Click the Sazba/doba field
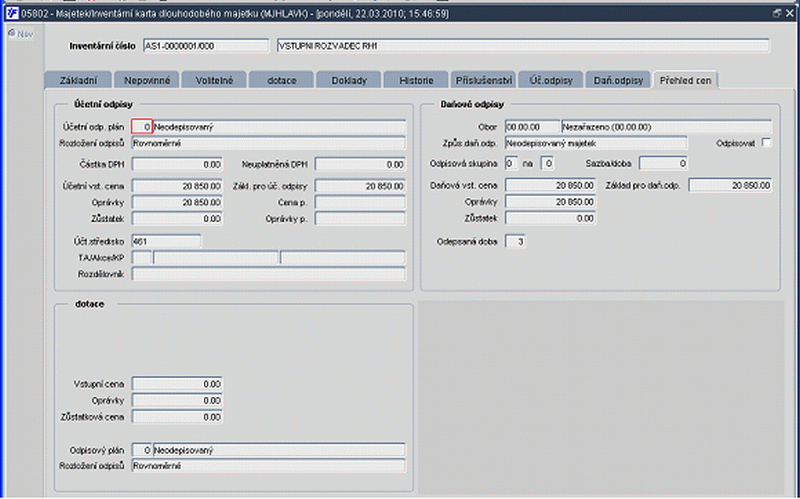Image resolution: width=800 pixels, height=499 pixels. tap(663, 164)
